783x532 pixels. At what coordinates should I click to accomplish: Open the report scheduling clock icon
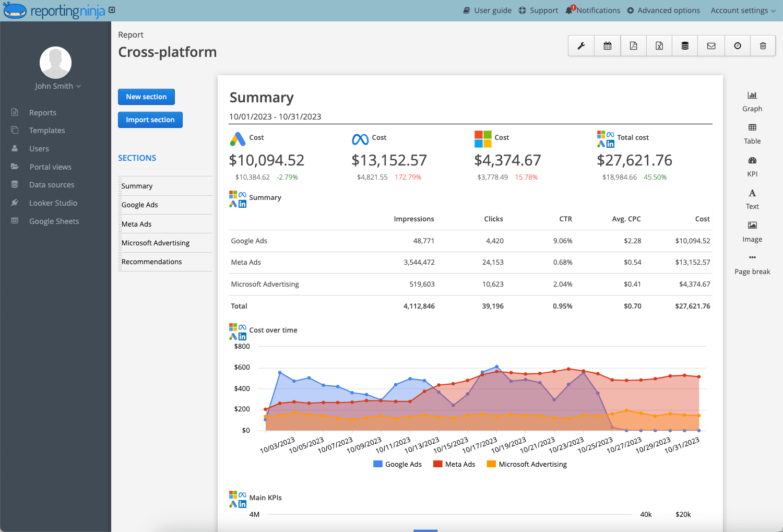coord(737,45)
